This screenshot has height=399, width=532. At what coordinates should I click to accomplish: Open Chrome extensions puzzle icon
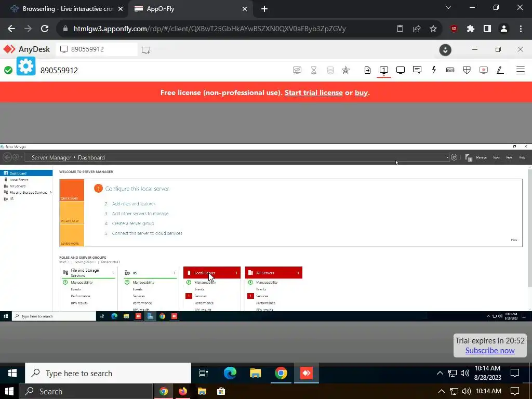[470, 29]
